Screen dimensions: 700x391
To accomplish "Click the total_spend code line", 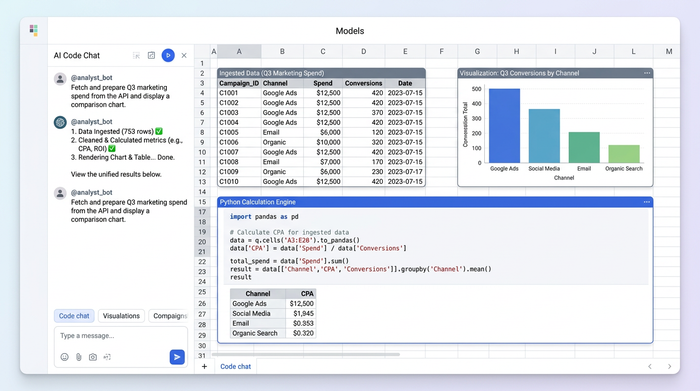I will tap(289, 261).
